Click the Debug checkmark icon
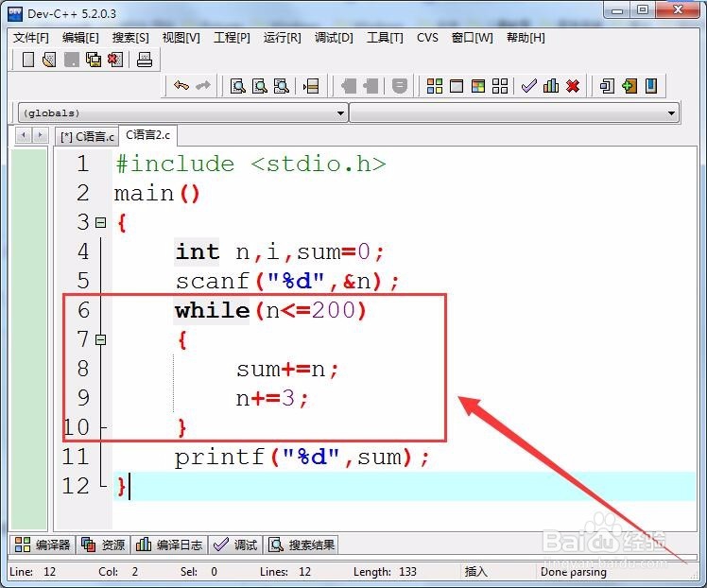 tap(529, 86)
